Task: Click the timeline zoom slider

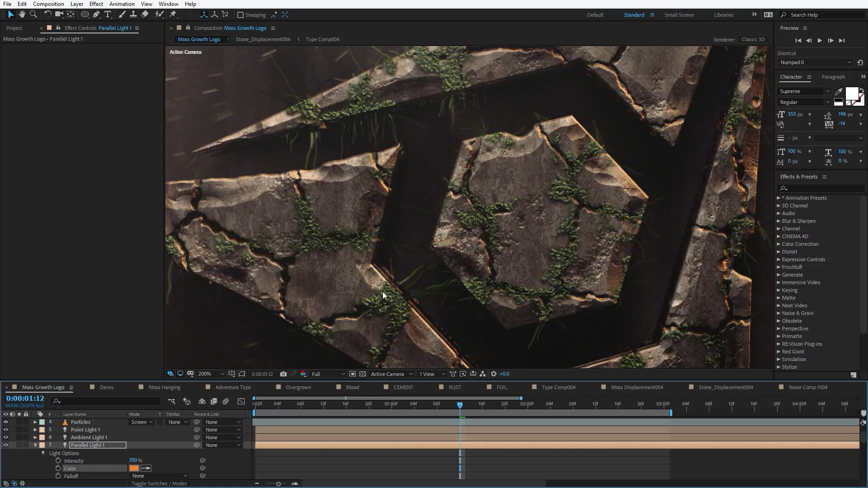Action: (278, 484)
